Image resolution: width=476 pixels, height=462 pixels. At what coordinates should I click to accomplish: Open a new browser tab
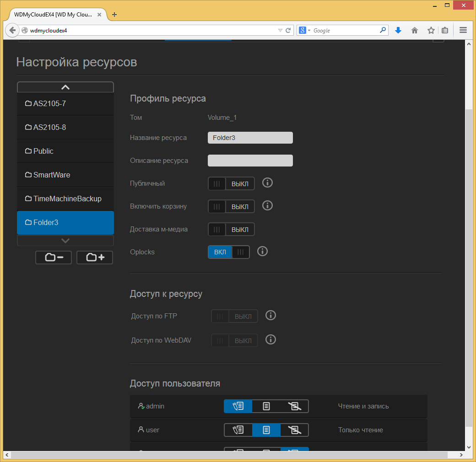tap(114, 15)
